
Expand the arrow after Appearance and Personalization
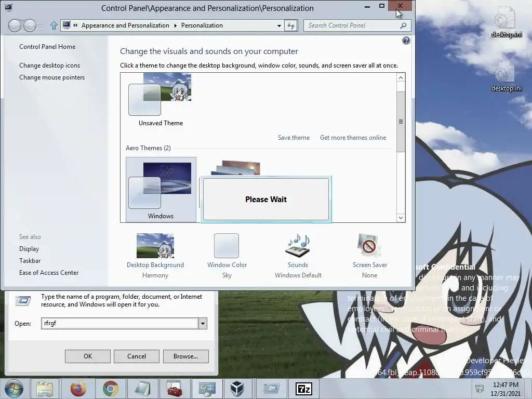(x=175, y=25)
